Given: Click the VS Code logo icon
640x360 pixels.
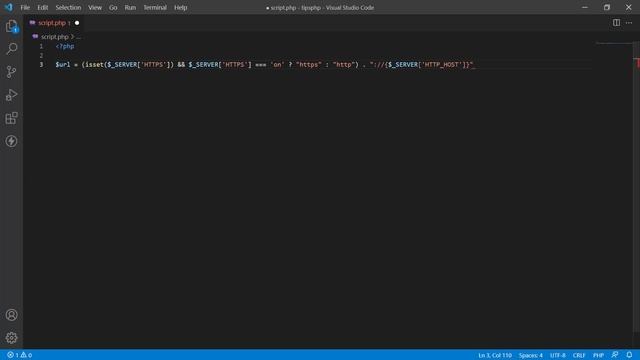Looking at the screenshot, I should pyautogui.click(x=9, y=7).
